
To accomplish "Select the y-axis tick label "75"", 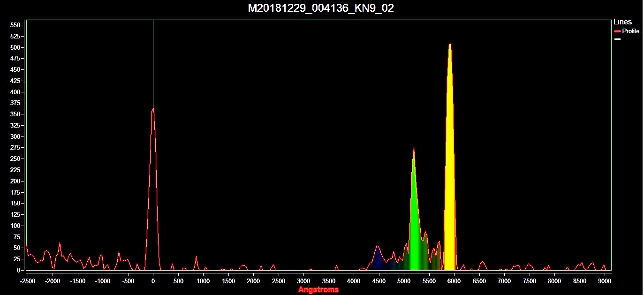I will coord(17,237).
